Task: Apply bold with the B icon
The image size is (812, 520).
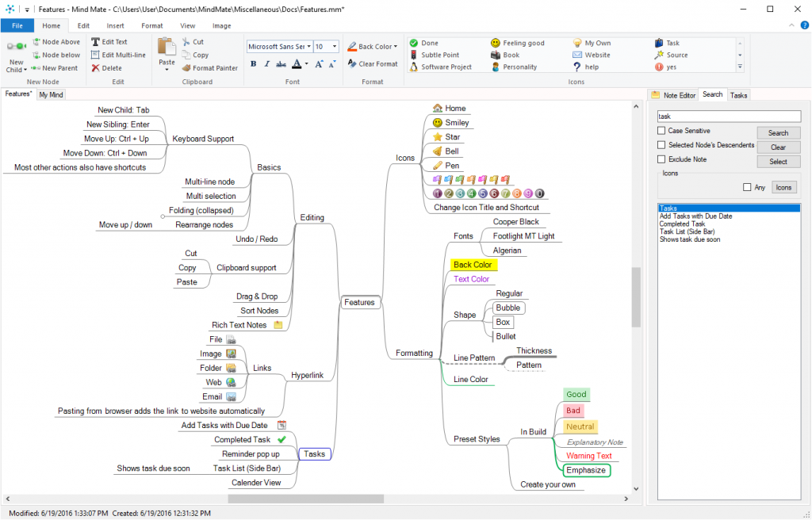Action: (253, 63)
